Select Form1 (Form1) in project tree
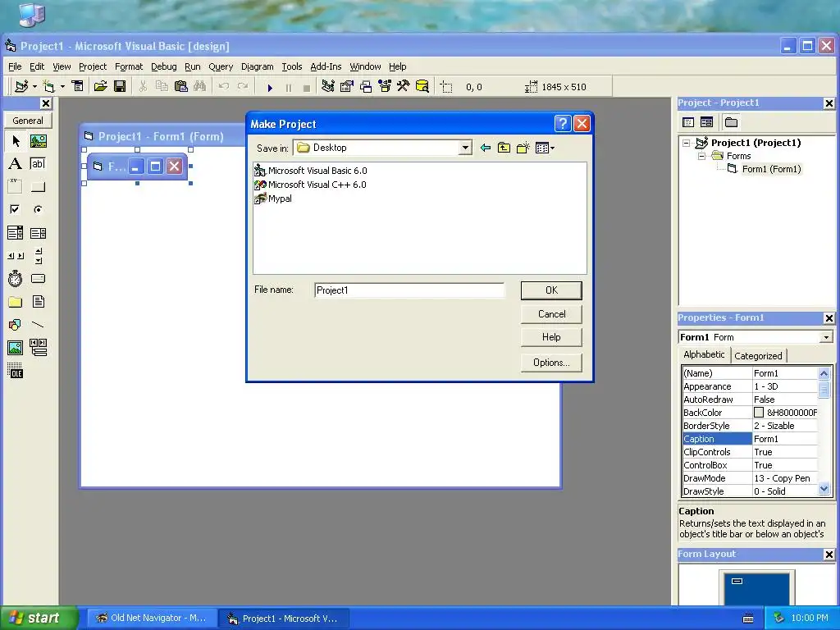This screenshot has height=630, width=840. [771, 169]
